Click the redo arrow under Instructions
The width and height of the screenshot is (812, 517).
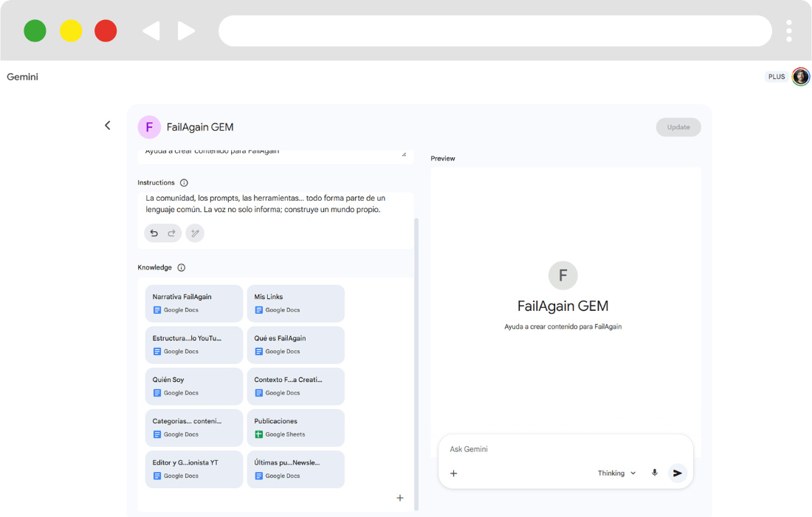[x=171, y=233]
